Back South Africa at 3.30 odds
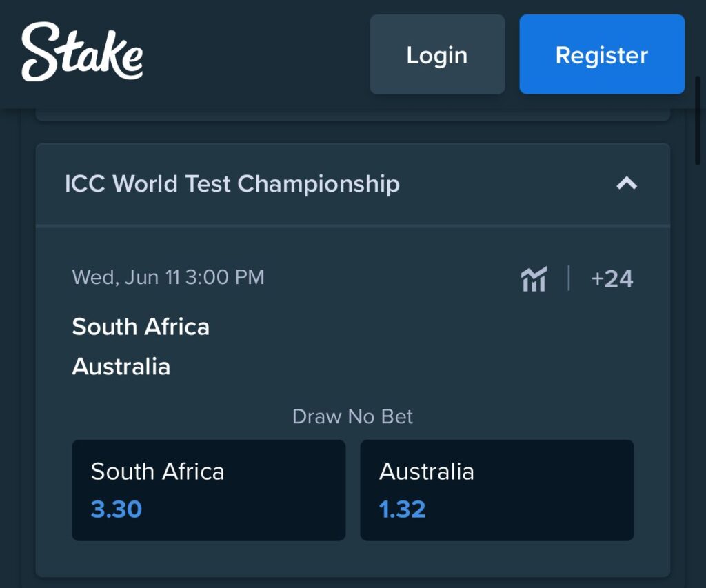The width and height of the screenshot is (706, 588). point(209,489)
